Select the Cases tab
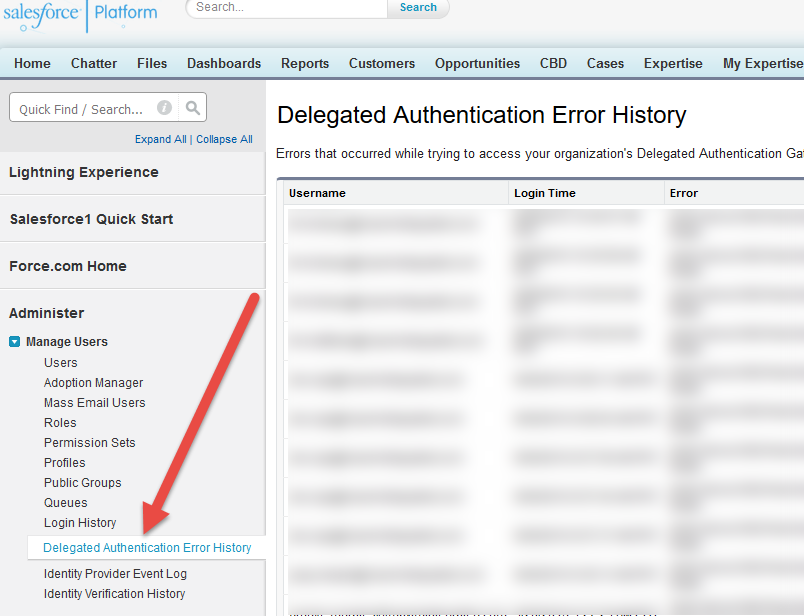 (605, 63)
